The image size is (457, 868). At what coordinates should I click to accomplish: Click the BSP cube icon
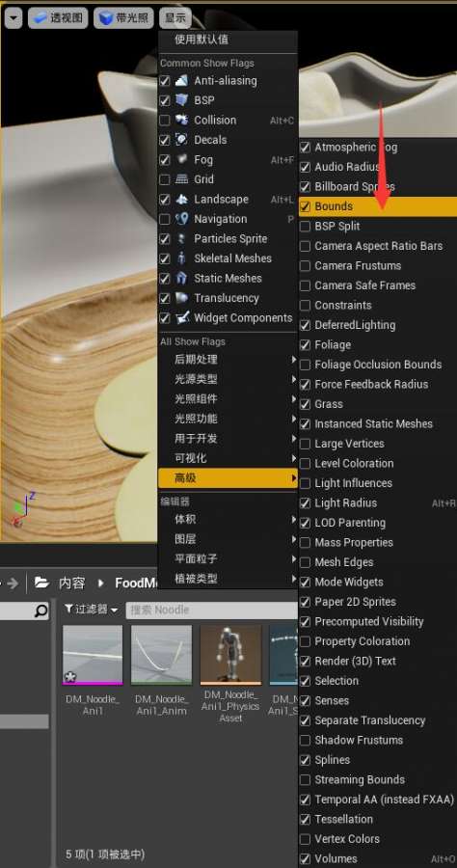(x=181, y=100)
